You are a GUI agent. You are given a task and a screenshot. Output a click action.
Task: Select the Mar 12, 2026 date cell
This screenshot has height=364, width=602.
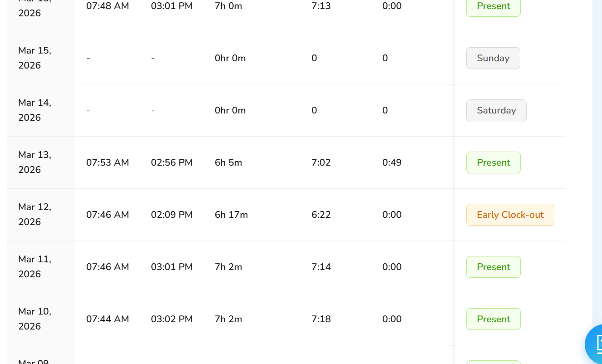click(x=35, y=215)
